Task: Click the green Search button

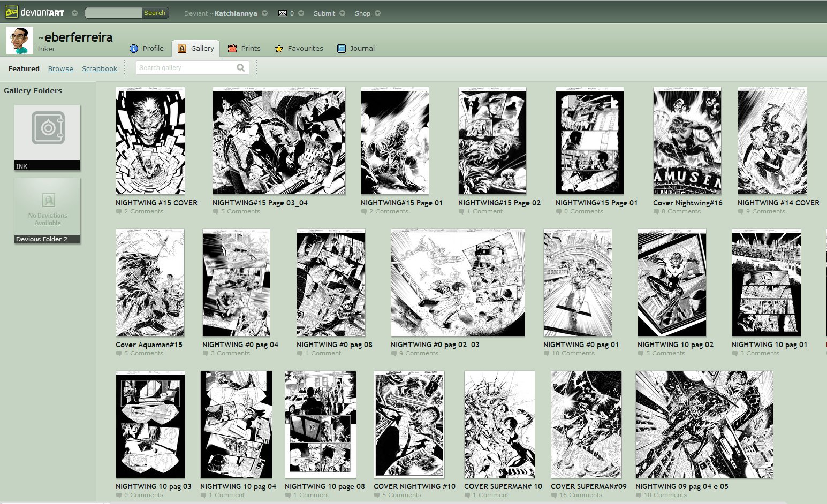Action: click(155, 13)
